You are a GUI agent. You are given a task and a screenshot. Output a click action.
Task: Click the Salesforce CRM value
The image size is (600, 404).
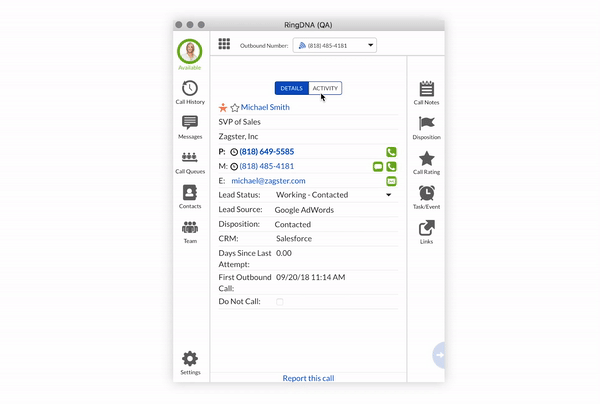[x=294, y=238]
